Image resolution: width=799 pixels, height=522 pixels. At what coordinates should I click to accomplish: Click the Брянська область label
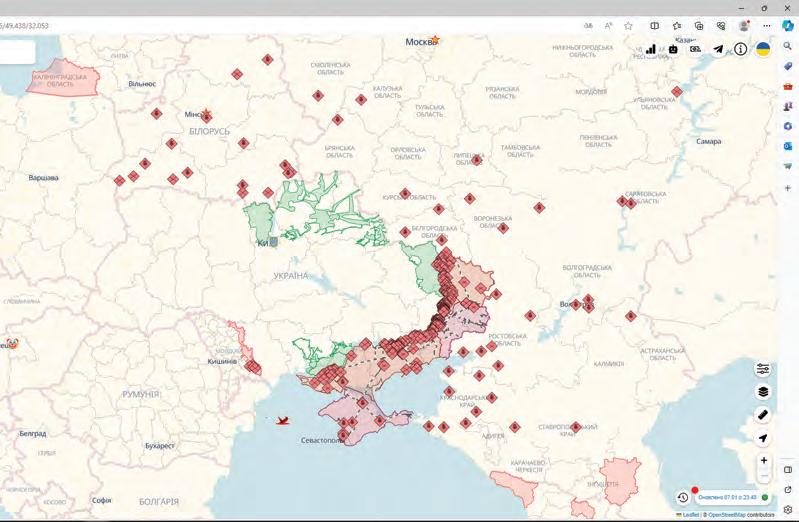(x=339, y=151)
